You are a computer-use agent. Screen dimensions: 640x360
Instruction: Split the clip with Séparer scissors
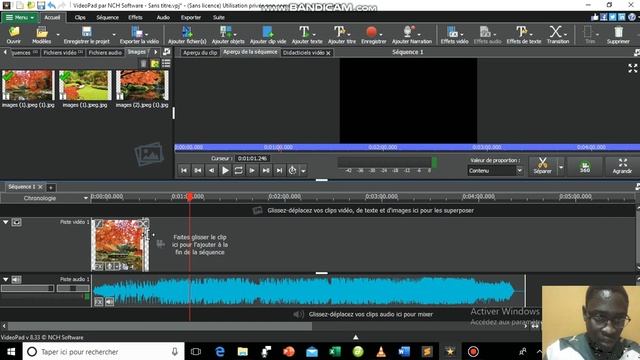pos(542,166)
